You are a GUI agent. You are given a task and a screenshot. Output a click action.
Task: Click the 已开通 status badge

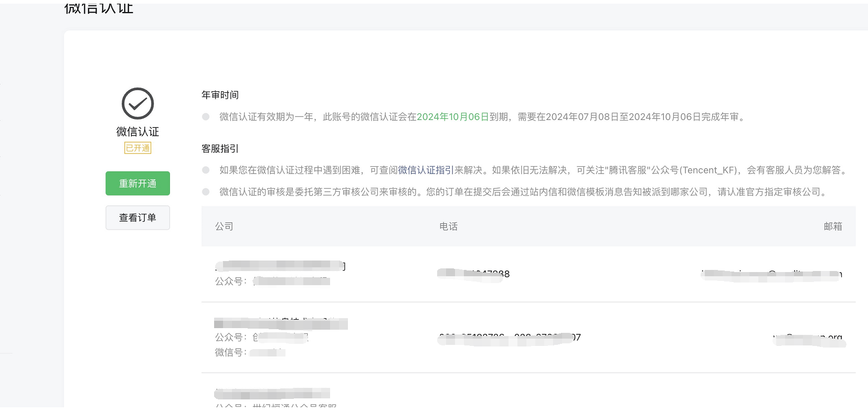pyautogui.click(x=137, y=148)
